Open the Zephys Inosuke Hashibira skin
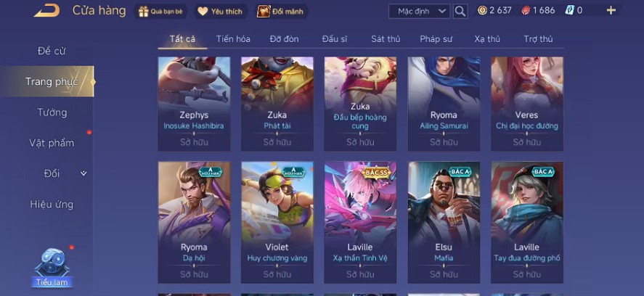 pyautogui.click(x=195, y=104)
